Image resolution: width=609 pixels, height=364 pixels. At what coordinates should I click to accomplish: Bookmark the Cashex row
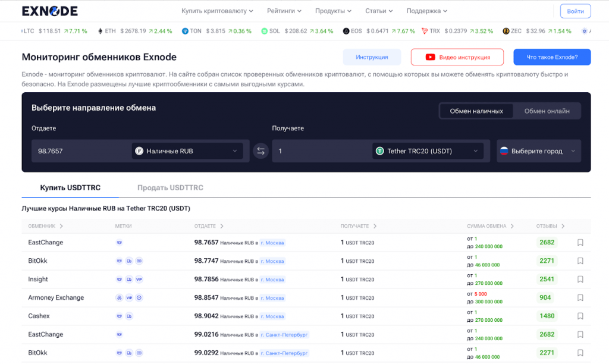(x=580, y=316)
